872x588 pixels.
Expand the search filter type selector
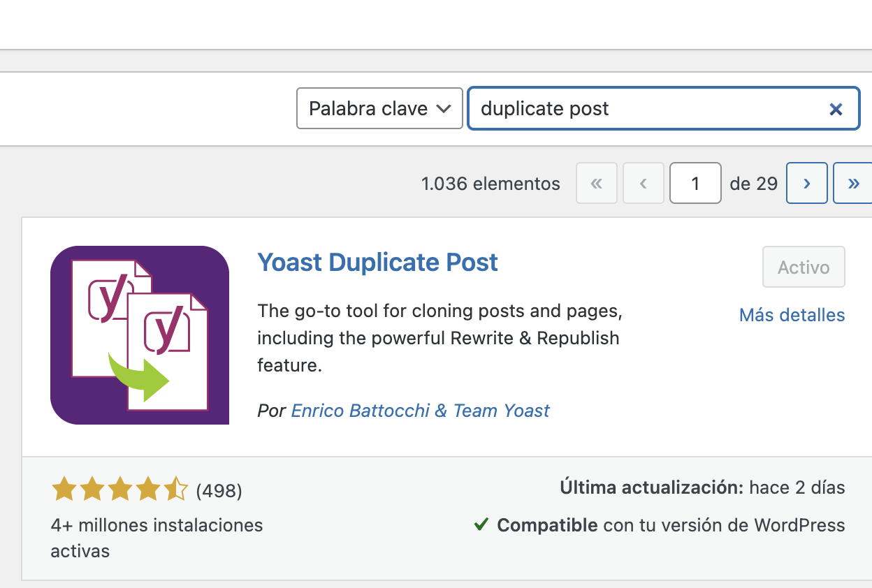379,108
